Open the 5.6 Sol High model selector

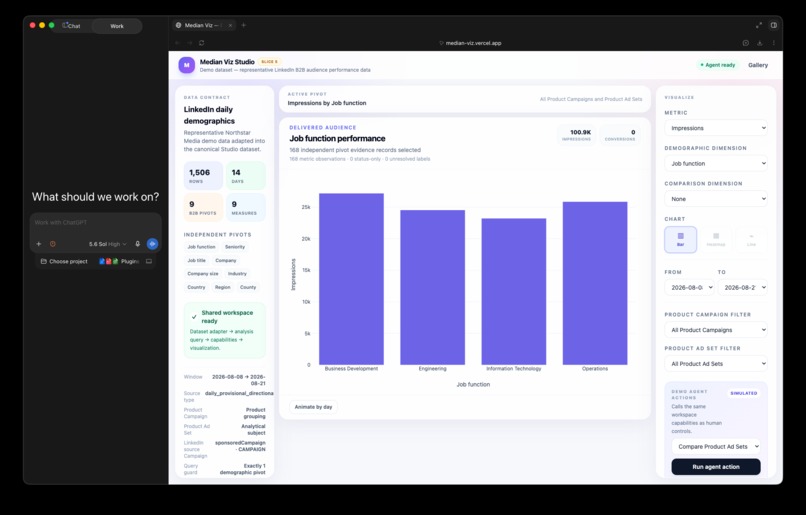pos(107,244)
